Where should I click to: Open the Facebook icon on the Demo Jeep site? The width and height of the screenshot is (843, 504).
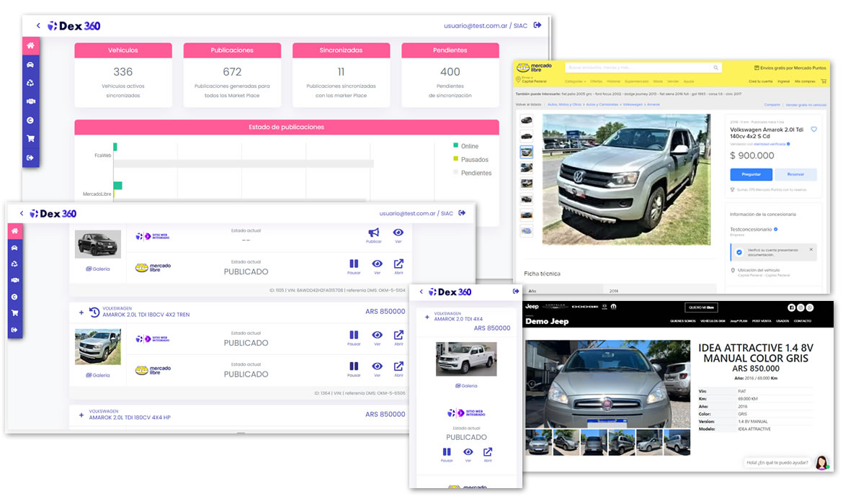pyautogui.click(x=791, y=308)
